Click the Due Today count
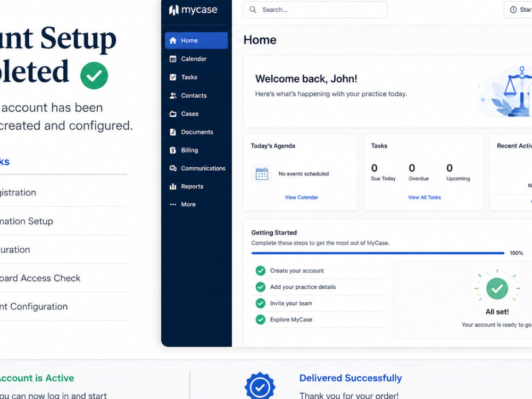Image resolution: width=532 pixels, height=399 pixels. click(374, 168)
